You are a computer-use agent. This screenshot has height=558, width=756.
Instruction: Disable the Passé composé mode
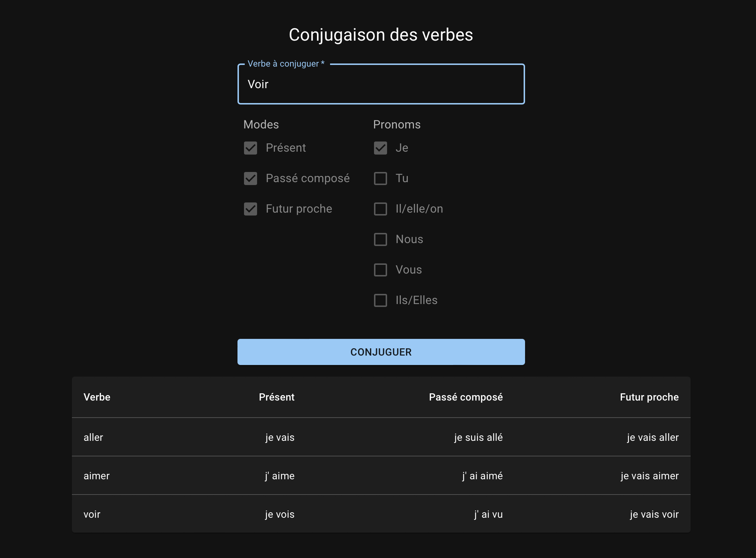pos(250,179)
